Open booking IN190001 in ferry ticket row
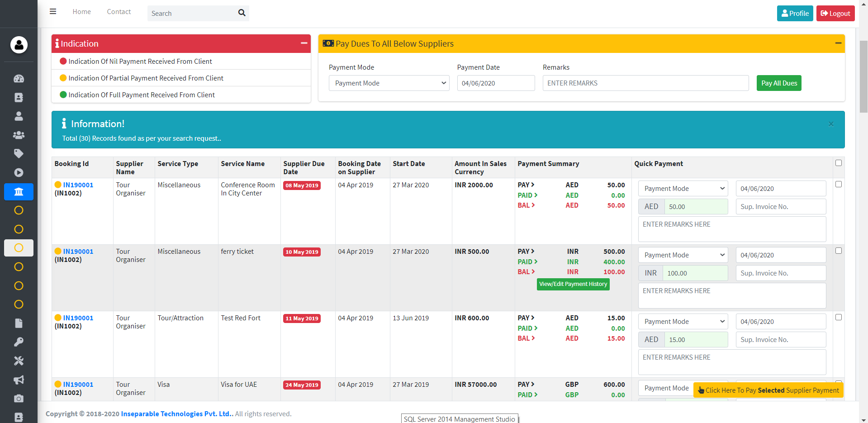 pyautogui.click(x=78, y=252)
